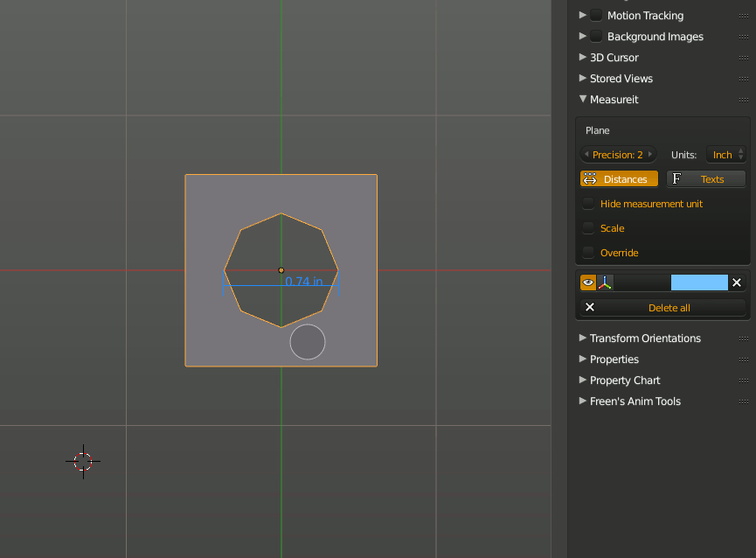This screenshot has width=756, height=558.
Task: Click the eye icon on the measurement row
Action: (x=587, y=282)
